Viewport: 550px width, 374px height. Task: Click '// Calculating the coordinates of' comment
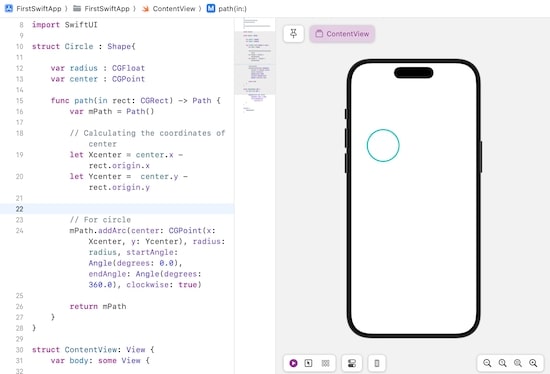[147, 133]
